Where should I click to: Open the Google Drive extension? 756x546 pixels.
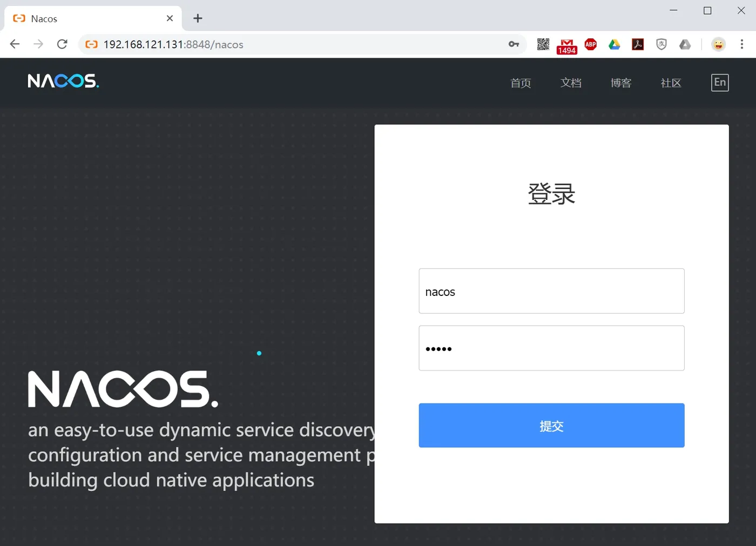615,44
